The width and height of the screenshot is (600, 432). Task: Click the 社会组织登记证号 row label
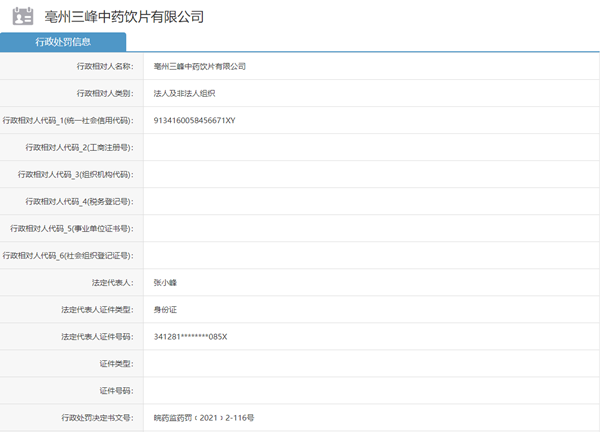[68, 255]
